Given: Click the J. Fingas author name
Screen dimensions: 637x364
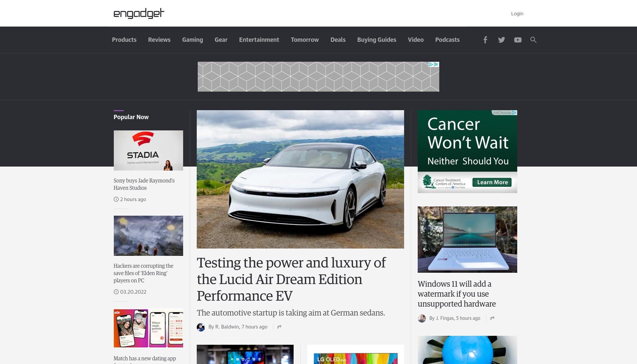Looking at the screenshot, I should point(445,318).
